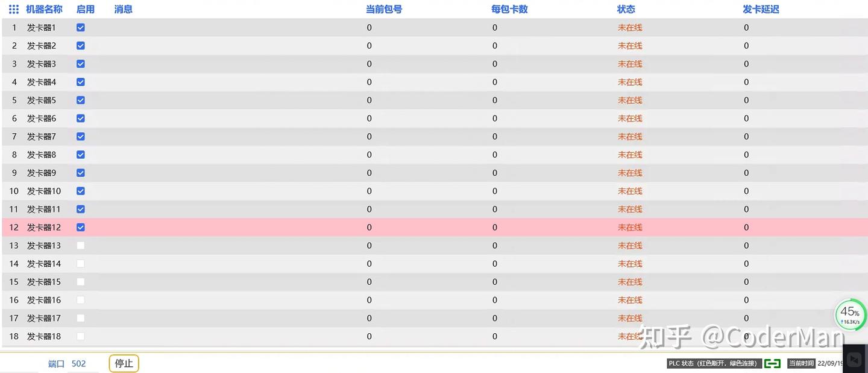This screenshot has width=868, height=373.
Task: Click the 停止 button
Action: click(124, 363)
